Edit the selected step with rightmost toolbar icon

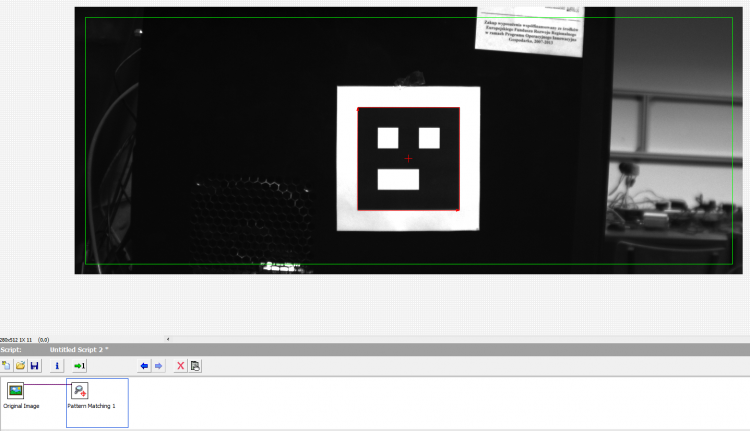point(195,366)
